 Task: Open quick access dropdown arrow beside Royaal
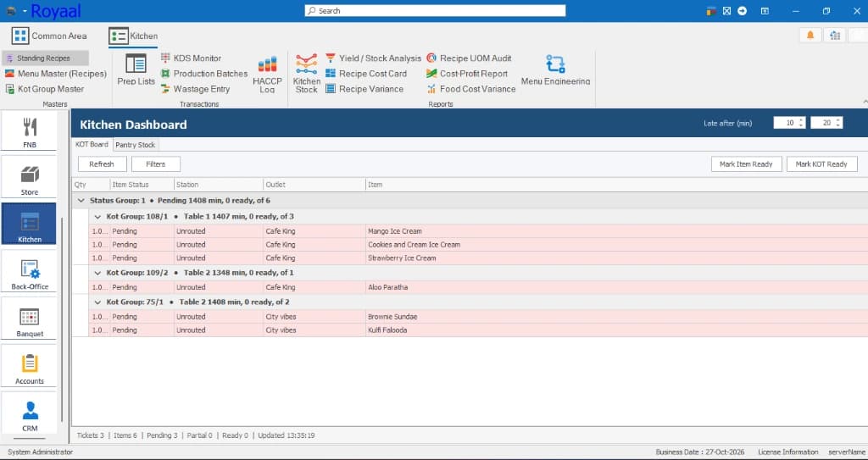click(25, 11)
